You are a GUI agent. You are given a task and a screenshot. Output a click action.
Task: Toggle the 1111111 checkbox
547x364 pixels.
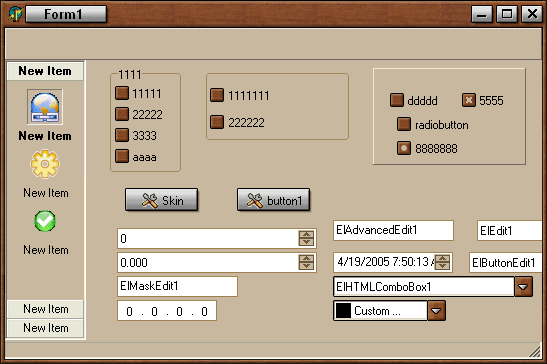pyautogui.click(x=217, y=95)
